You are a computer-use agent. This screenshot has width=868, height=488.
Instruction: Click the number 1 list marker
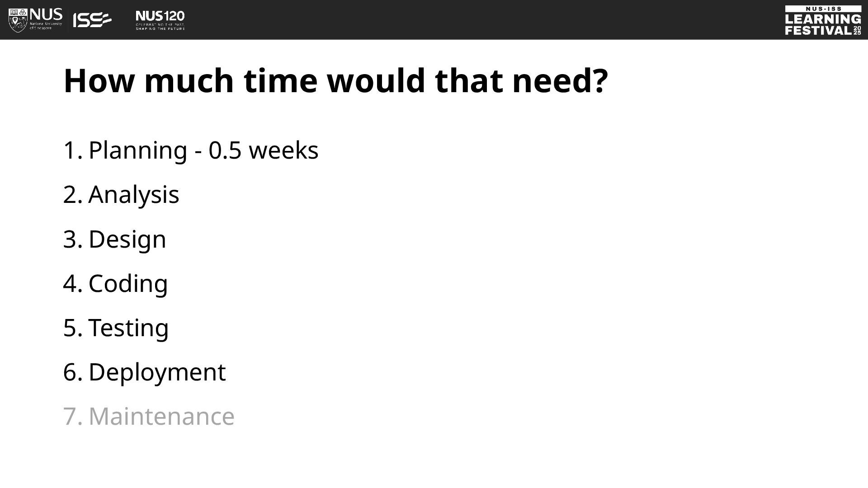click(72, 150)
